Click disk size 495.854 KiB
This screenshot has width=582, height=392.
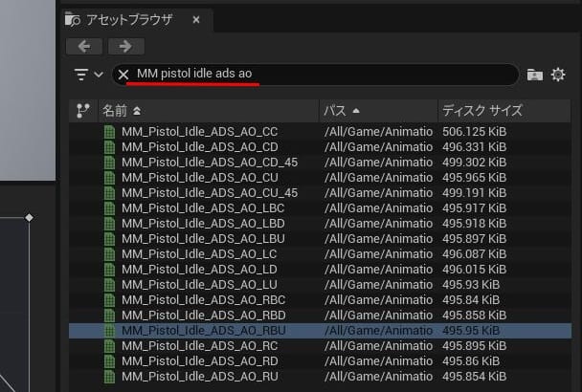click(x=475, y=377)
